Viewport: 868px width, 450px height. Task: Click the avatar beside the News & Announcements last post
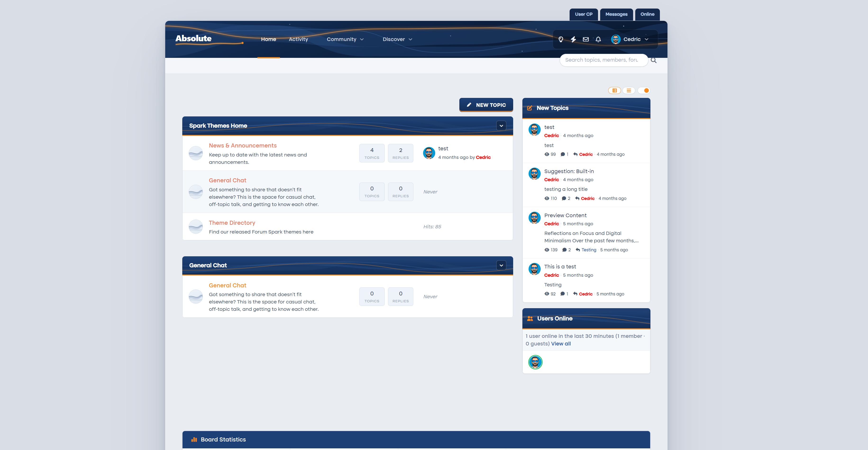point(429,153)
